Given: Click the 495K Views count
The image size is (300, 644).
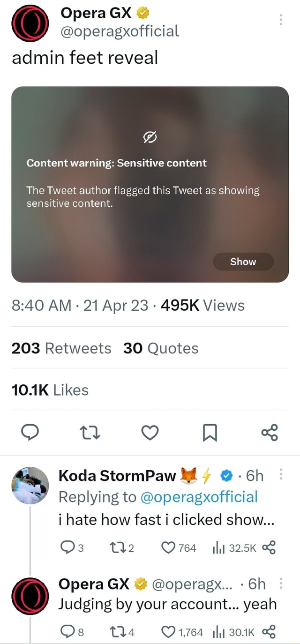Looking at the screenshot, I should click(202, 305).
